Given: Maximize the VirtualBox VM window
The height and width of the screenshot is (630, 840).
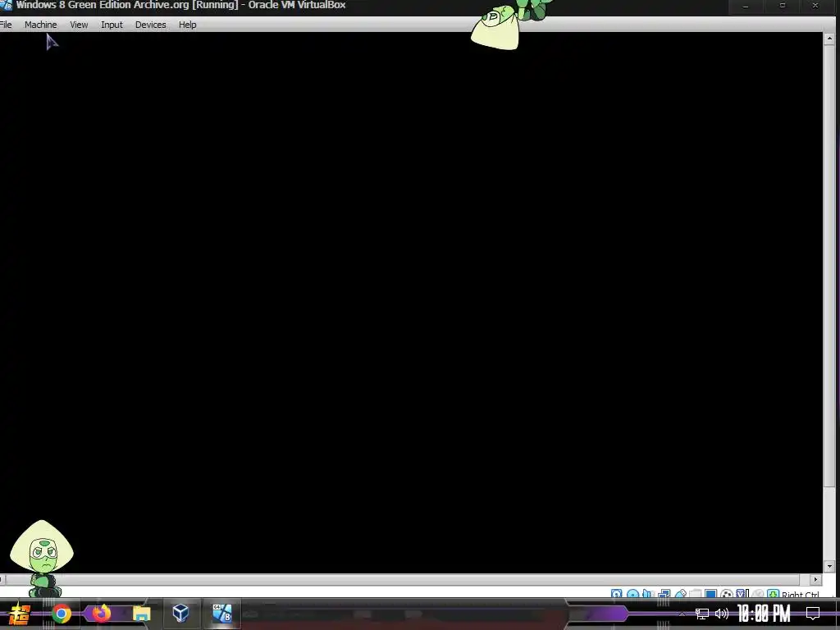Looking at the screenshot, I should pos(782,6).
